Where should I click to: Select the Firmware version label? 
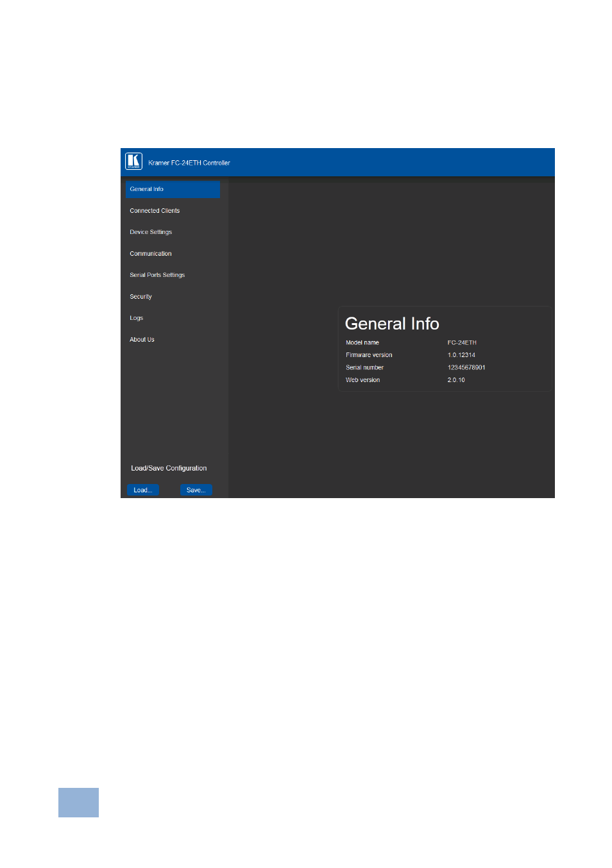369,355
